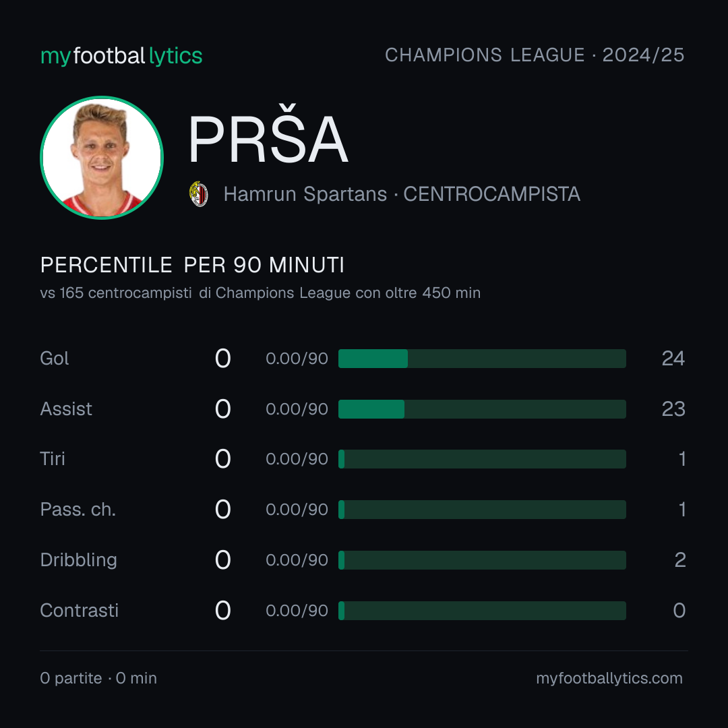Click the Contrasti percentile bar
Image resolution: width=728 pixels, height=728 pixels.
pos(482,611)
